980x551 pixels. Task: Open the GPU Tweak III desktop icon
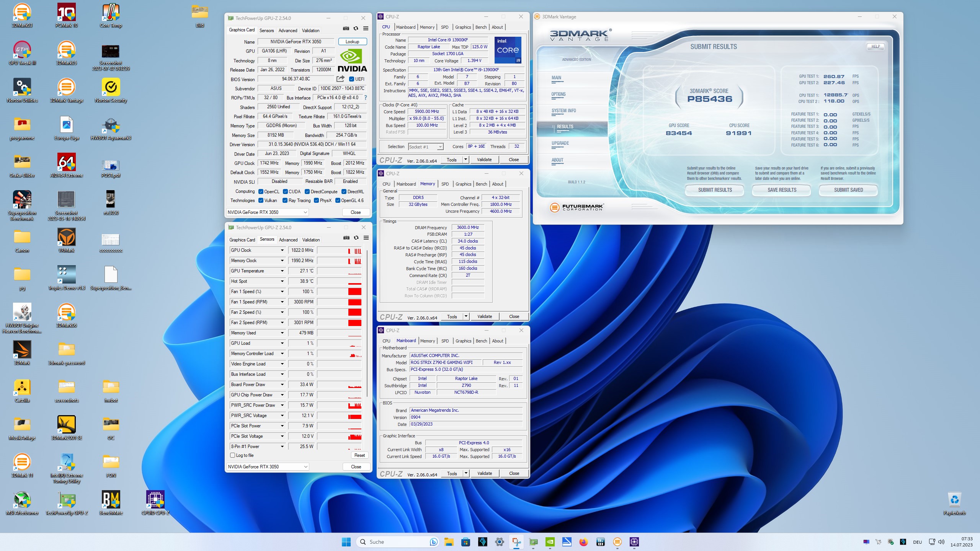[x=22, y=53]
